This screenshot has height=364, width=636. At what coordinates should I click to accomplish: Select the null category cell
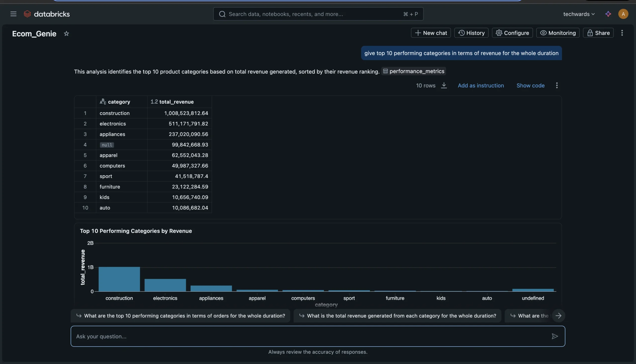[x=121, y=145]
